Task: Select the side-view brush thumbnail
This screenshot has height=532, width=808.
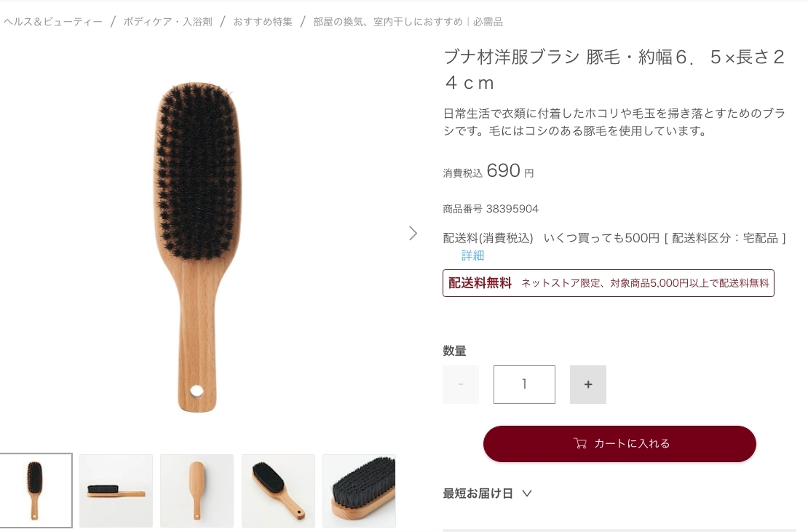Action: tap(116, 491)
